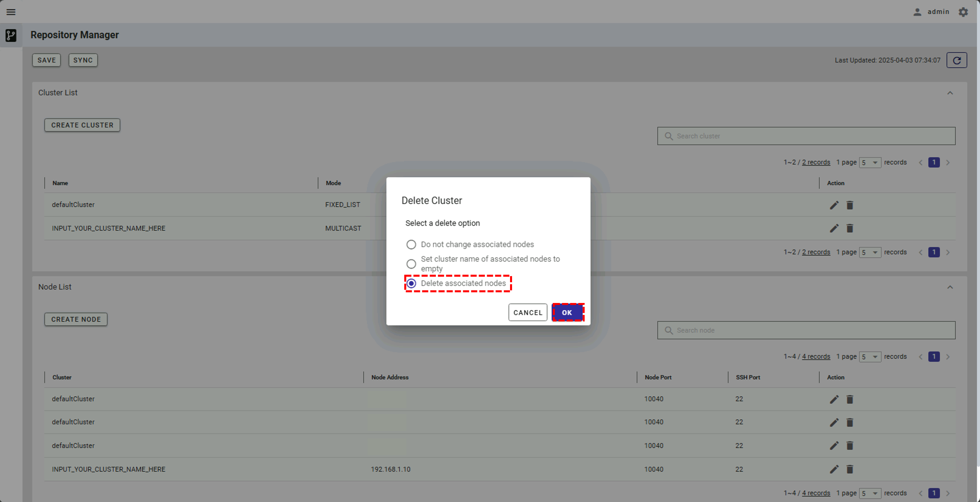Go to page 1 in node pagination
The height and width of the screenshot is (502, 980).
[934, 356]
